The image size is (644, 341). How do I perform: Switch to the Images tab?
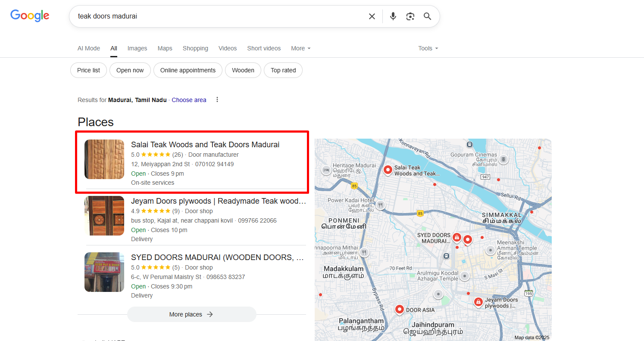pos(137,48)
